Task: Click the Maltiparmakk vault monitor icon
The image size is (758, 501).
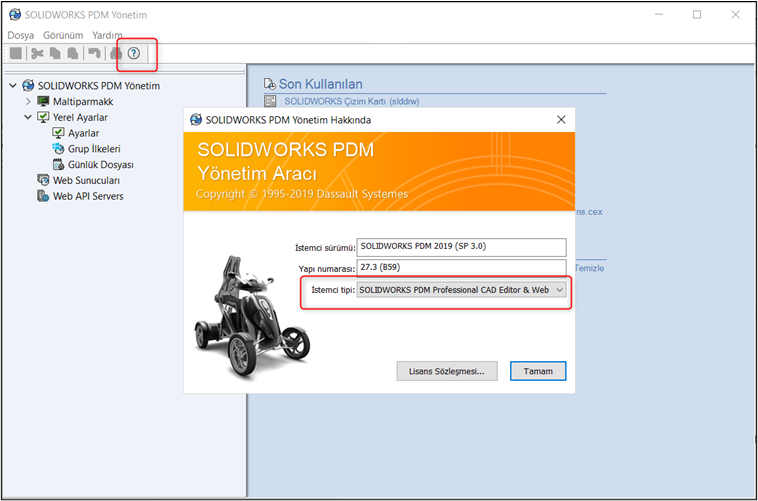Action: tap(44, 102)
